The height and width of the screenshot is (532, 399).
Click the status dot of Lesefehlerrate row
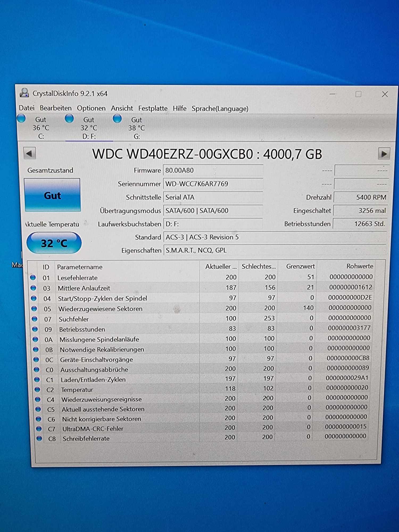pyautogui.click(x=33, y=277)
